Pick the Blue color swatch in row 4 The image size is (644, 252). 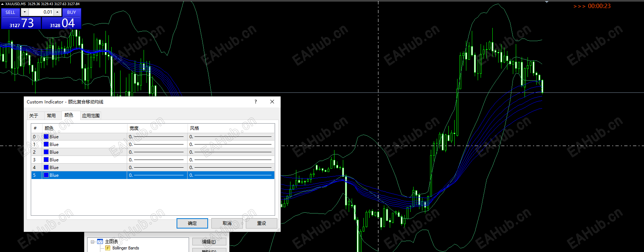[x=46, y=167]
